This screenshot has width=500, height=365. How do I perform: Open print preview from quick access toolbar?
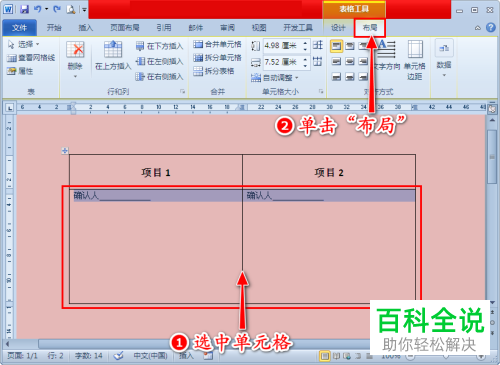tap(71, 9)
